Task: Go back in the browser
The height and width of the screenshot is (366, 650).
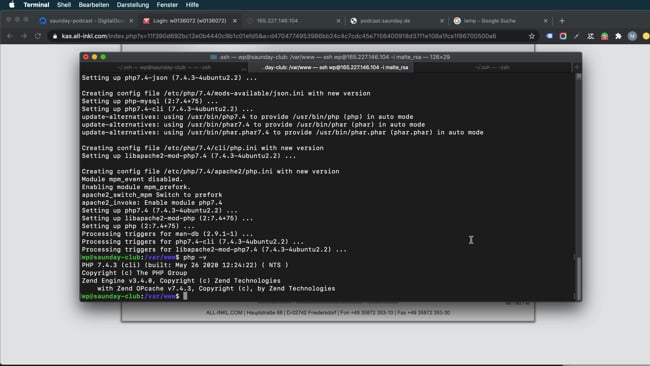Action: tap(10, 36)
